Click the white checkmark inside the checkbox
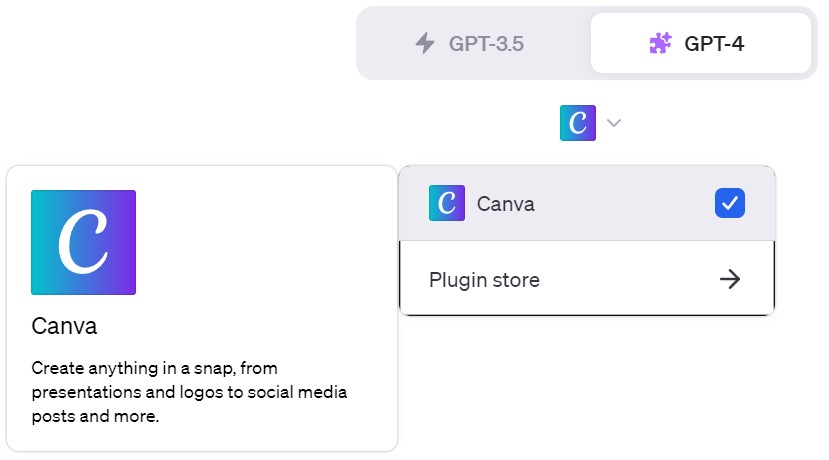Screen dimensions: 829x460 point(730,203)
